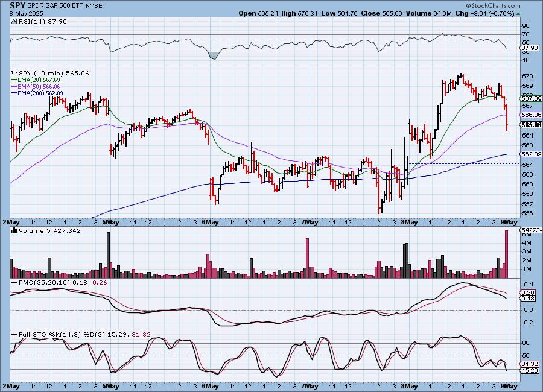Screen dimensions: 543x392
Task: Select the Low 561.70 value
Action: pyautogui.click(x=339, y=13)
